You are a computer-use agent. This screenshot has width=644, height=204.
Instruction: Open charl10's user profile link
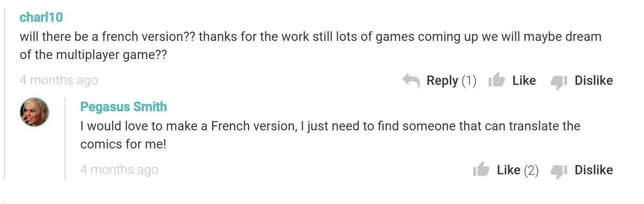[x=41, y=17]
